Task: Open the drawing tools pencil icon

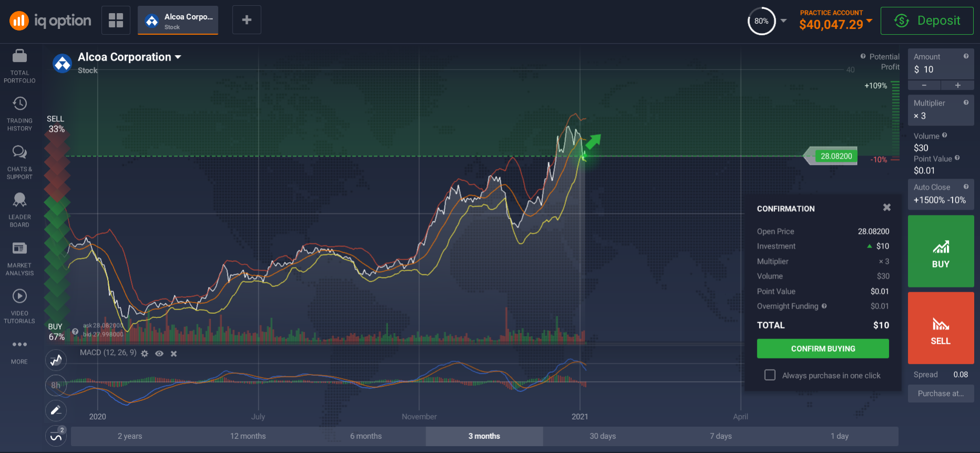Action: point(56,410)
